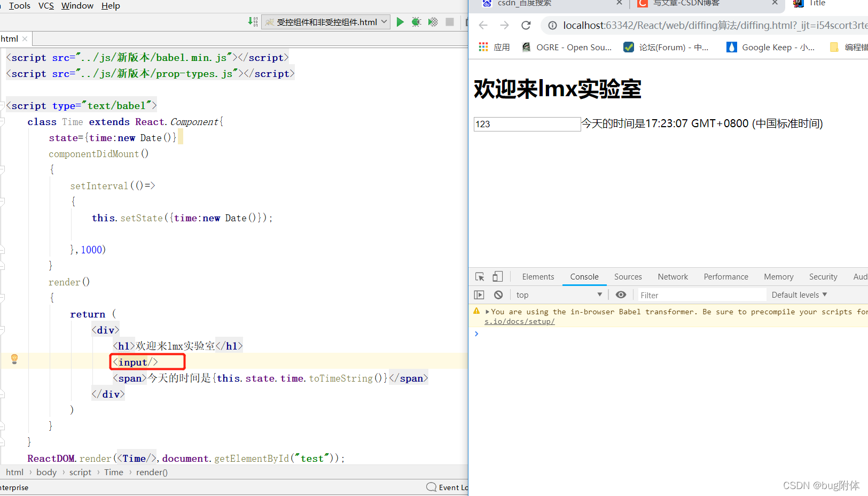
Task: Select 'script' in the breadcrumb bar
Action: (x=80, y=472)
